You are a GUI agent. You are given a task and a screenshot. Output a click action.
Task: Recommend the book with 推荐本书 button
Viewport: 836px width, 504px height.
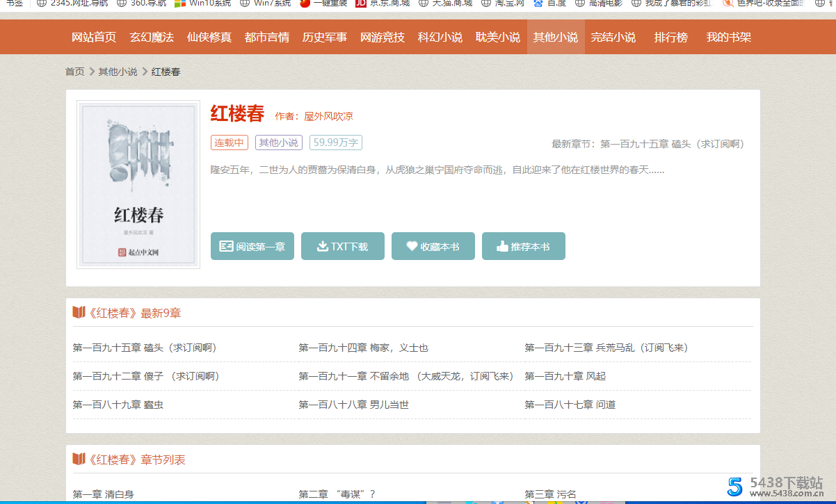[523, 247]
